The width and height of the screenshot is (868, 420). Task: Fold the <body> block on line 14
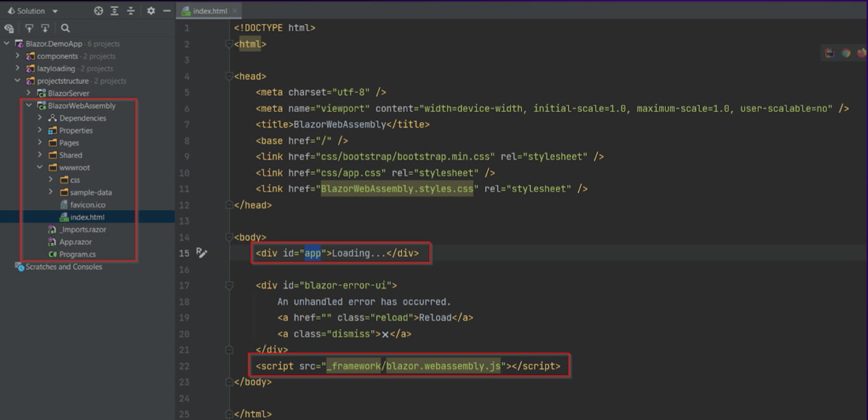[x=229, y=237]
